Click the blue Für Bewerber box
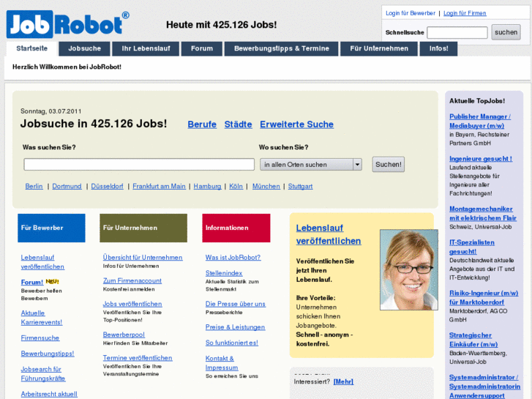The height and width of the screenshot is (399, 532). coord(51,228)
